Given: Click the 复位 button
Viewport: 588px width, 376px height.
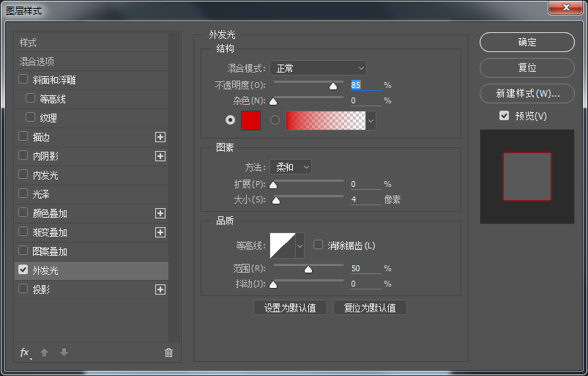Looking at the screenshot, I should (x=527, y=68).
